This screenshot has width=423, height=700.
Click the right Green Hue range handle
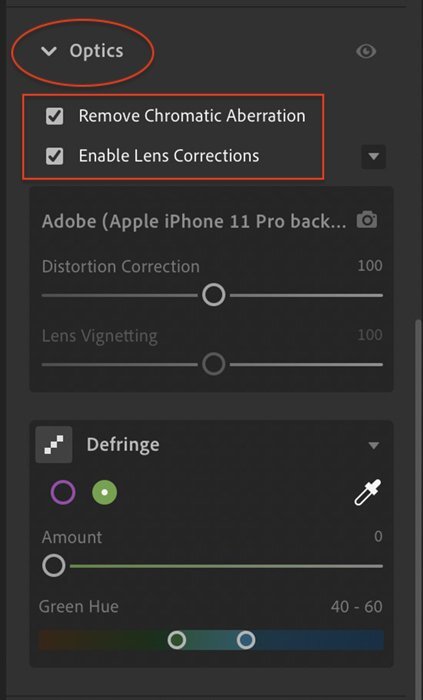coord(246,640)
